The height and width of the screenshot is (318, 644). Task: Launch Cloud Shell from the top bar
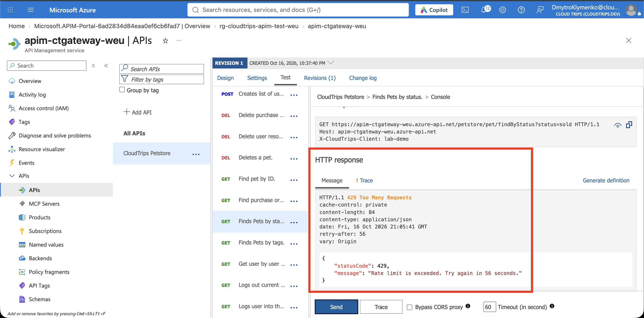click(x=465, y=10)
